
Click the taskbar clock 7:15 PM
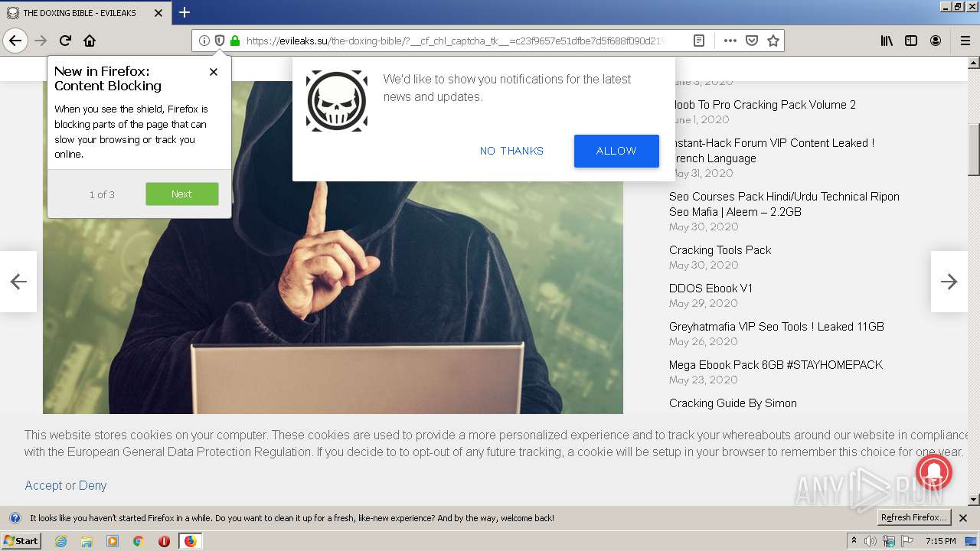(x=941, y=541)
